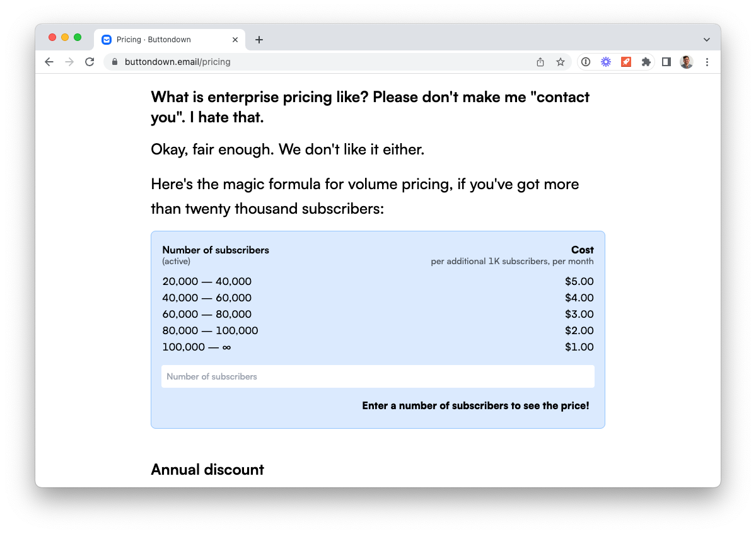
Task: Bookmark the page with the star toggle
Action: (561, 62)
